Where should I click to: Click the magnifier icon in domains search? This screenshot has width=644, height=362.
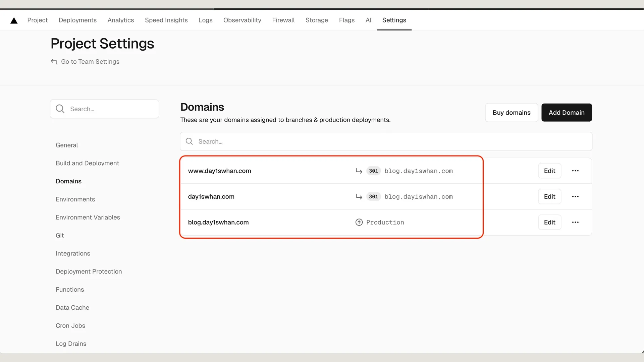[x=189, y=141]
